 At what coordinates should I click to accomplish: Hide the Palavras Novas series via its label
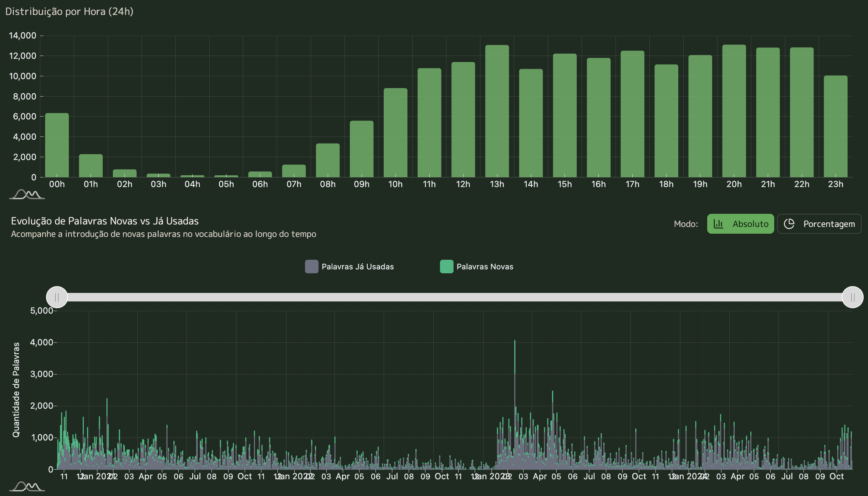tap(485, 267)
